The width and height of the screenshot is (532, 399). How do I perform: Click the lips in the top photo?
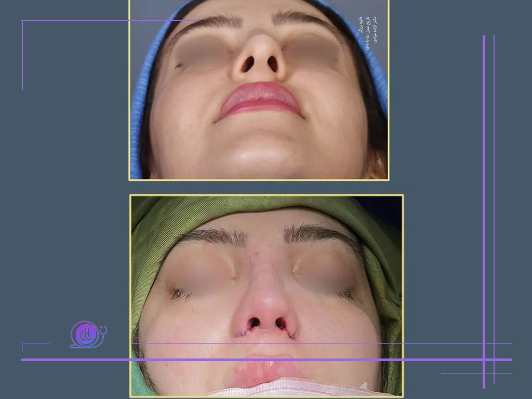[x=260, y=100]
